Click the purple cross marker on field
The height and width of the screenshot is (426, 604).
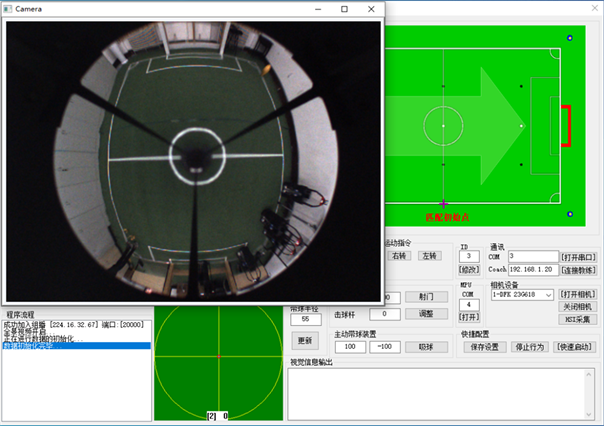click(443, 203)
